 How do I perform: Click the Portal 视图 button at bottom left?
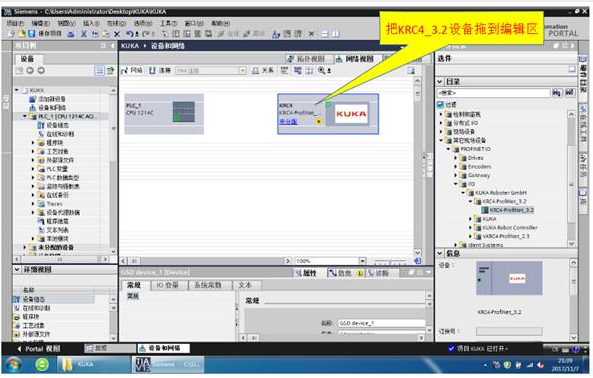(39, 349)
